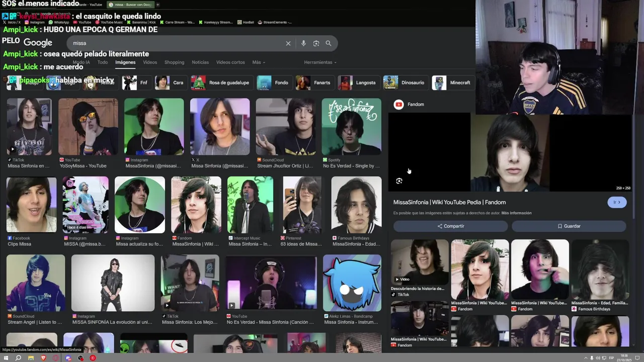Screen dimensions: 644x362
Task: Open the Facebook Clips Missa image result
Action: click(32, 205)
